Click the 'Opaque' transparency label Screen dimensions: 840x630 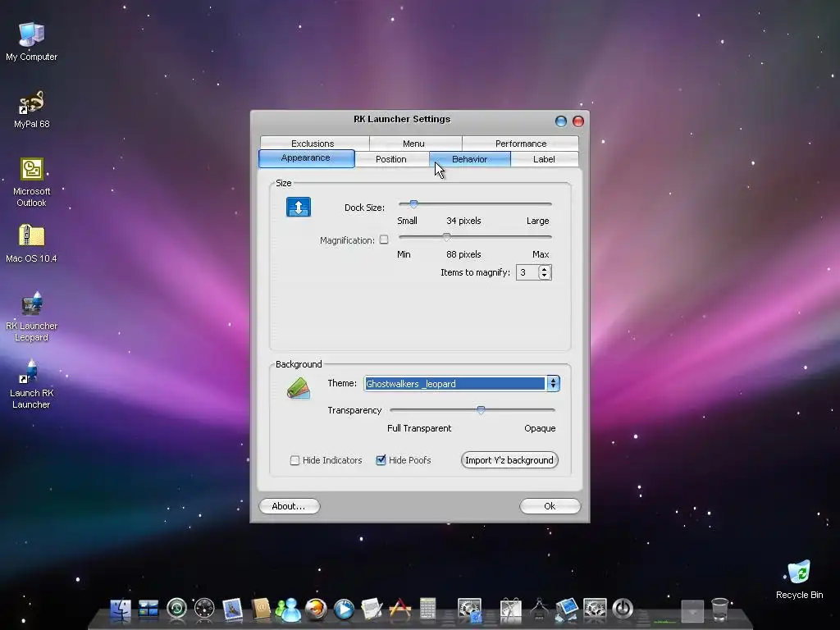pyautogui.click(x=540, y=428)
